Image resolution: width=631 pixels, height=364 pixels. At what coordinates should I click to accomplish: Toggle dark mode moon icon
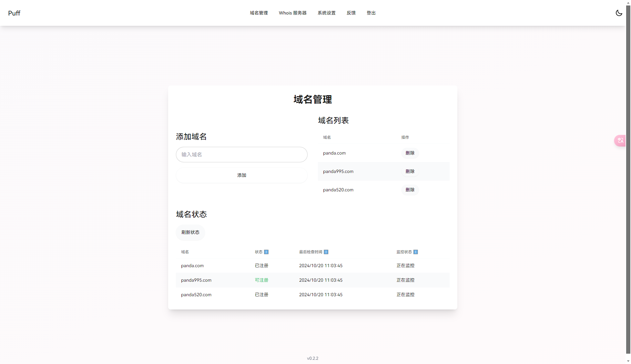click(619, 13)
